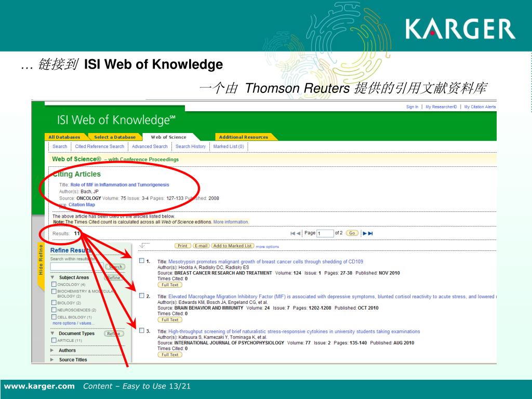Image resolution: width=532 pixels, height=399 pixels.
Task: Expand the Authors section
Action: tap(52, 350)
